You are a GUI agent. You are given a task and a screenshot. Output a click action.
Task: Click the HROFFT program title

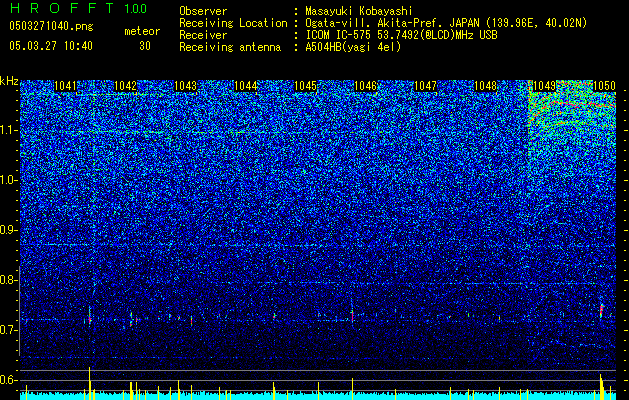pos(62,8)
